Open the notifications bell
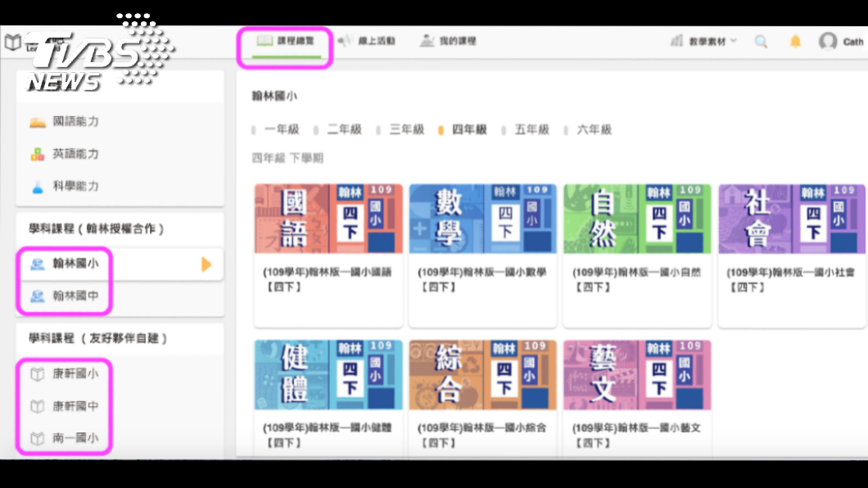Screen dimensions: 868x488 (795, 42)
